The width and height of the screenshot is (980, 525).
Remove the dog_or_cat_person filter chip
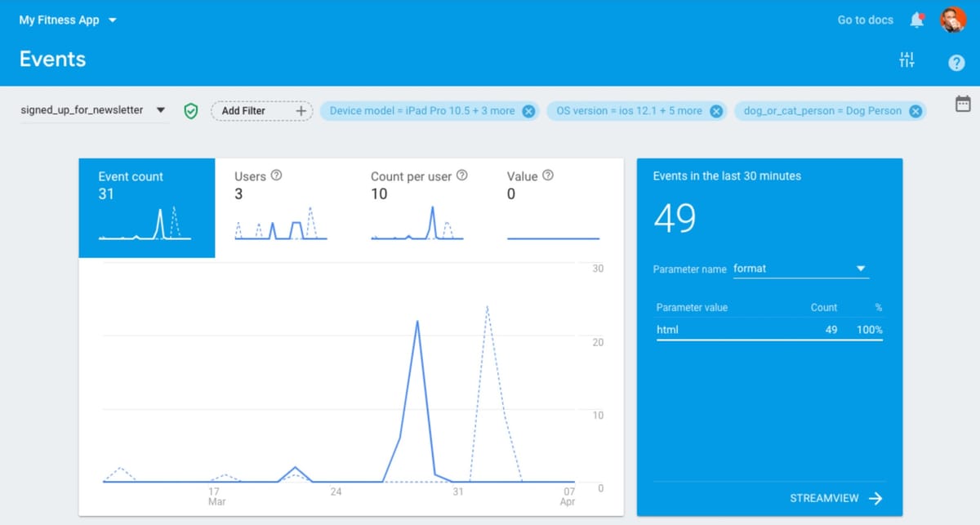point(915,111)
